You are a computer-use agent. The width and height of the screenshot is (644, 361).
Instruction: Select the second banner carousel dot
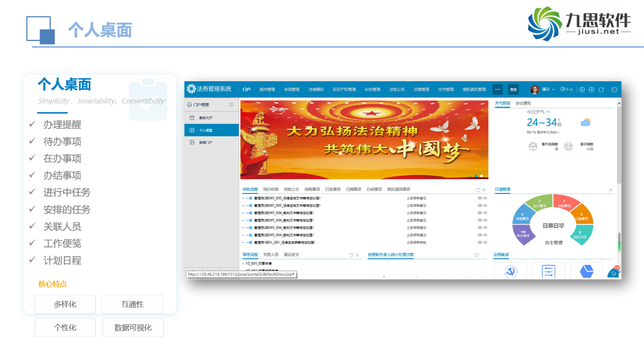point(481,176)
